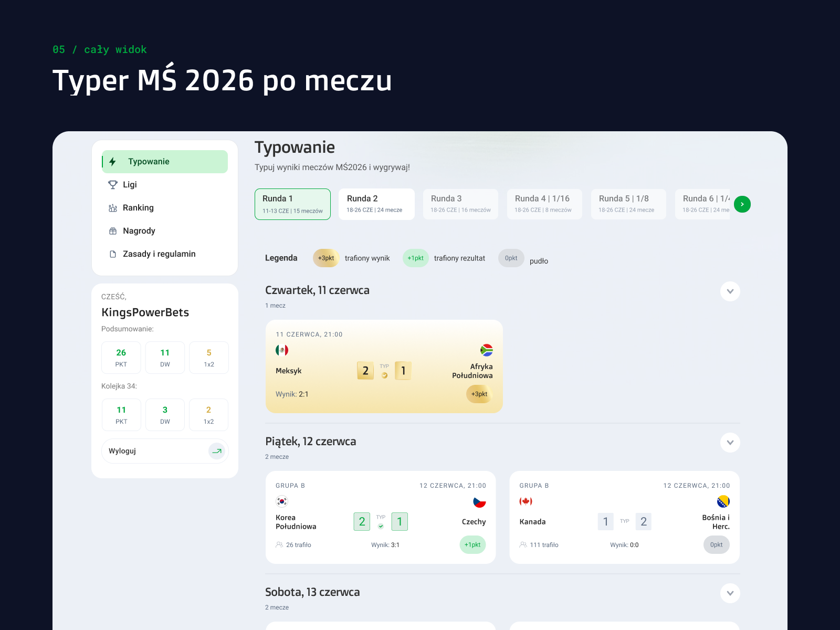The width and height of the screenshot is (840, 630).
Task: Select the partially hidden Runda 6 tab
Action: pos(702,204)
